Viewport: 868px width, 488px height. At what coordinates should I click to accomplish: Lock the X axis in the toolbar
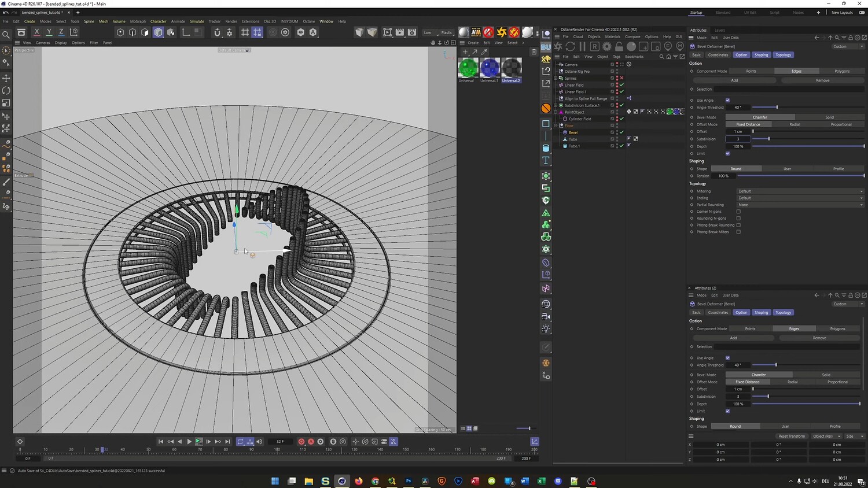click(x=37, y=32)
